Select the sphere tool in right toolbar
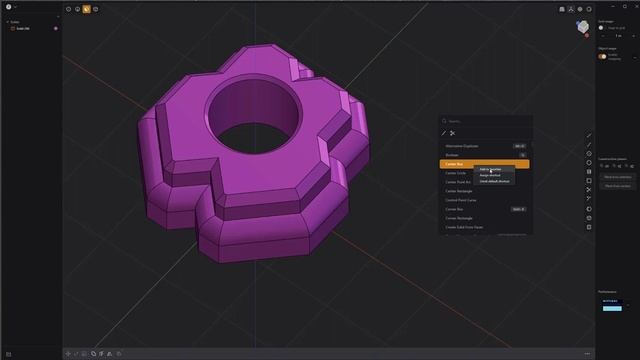This screenshot has height=360, width=640. click(x=589, y=209)
